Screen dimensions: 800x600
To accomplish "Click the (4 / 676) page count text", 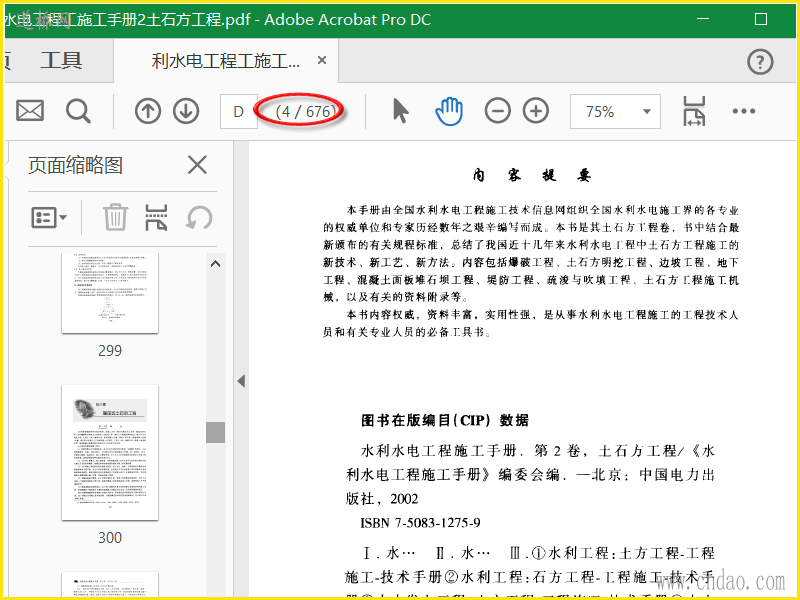I will coord(306,111).
